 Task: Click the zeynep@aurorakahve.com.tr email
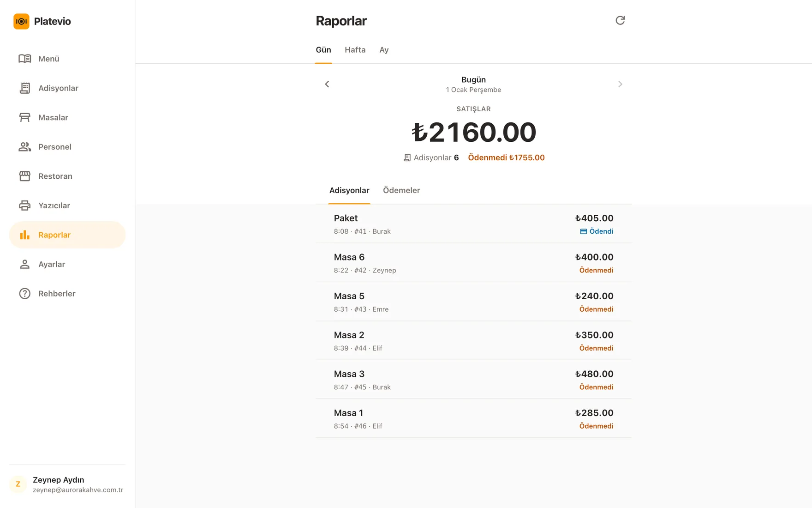[78, 490]
